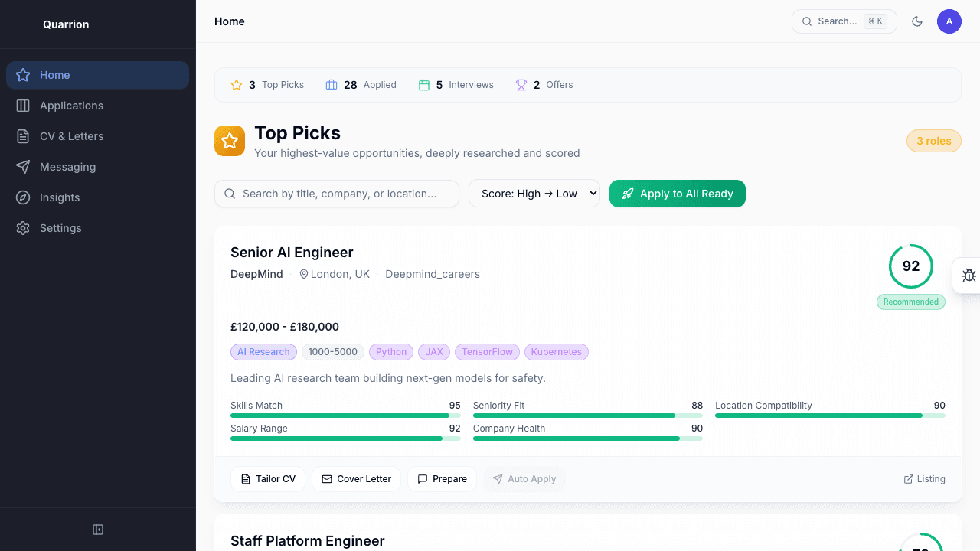Click the Prepare button

coord(442,479)
